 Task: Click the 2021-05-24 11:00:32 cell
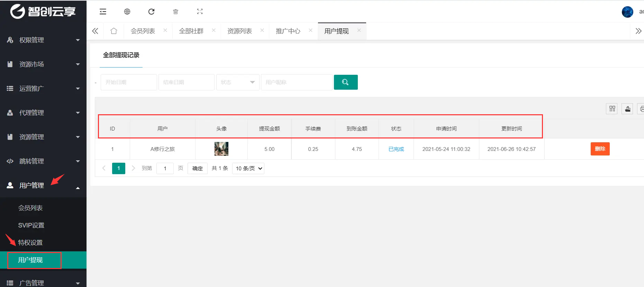[x=446, y=149]
